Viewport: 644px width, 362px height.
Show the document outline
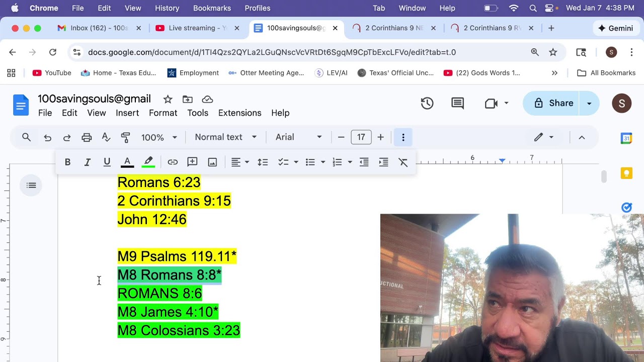click(x=31, y=186)
